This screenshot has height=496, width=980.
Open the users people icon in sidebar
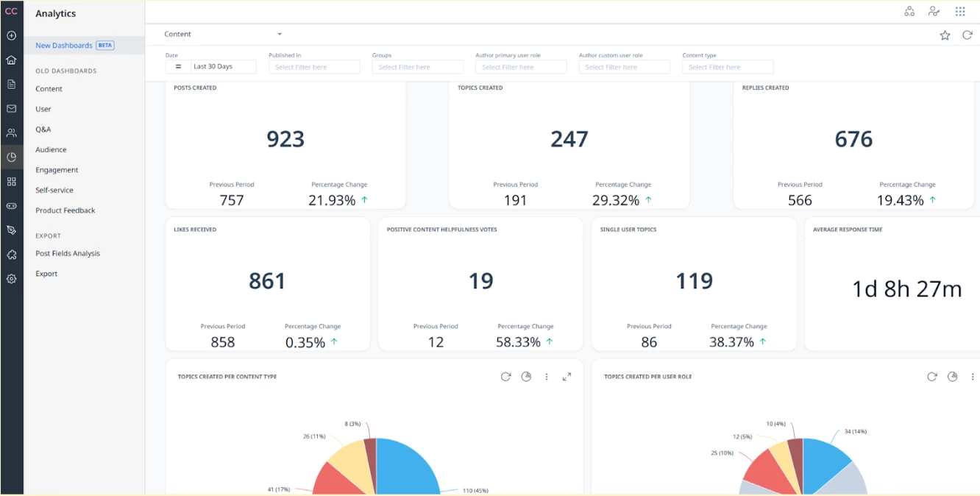tap(11, 132)
